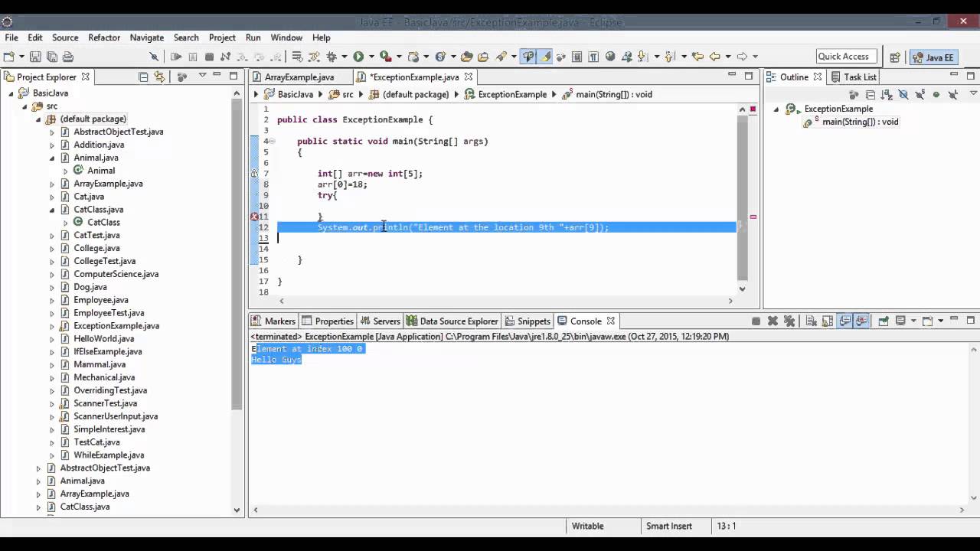This screenshot has width=980, height=551.
Task: Click the Open Type toolbar icon
Action: point(466,57)
